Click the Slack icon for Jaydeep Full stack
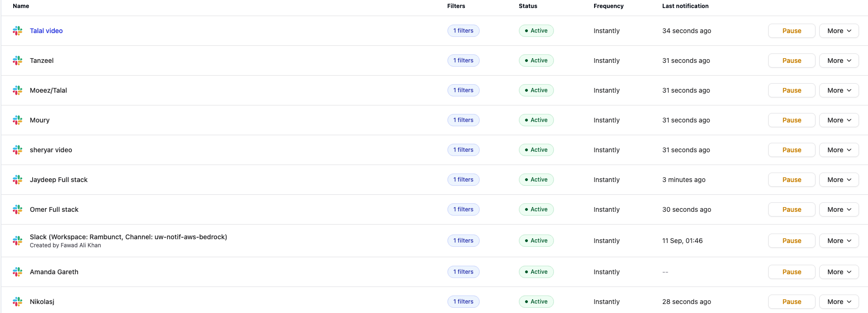This screenshot has width=868, height=313. pos(18,180)
